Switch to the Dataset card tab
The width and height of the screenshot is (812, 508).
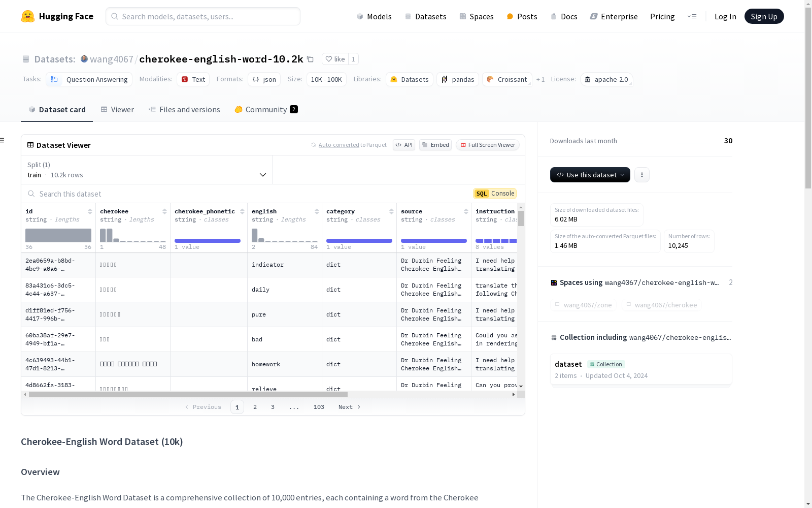(57, 110)
